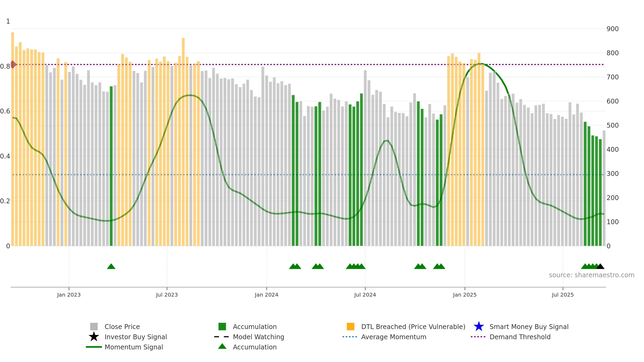Click the dashed Model Watching legend icon
This screenshot has height=362, width=644.
coord(222,337)
